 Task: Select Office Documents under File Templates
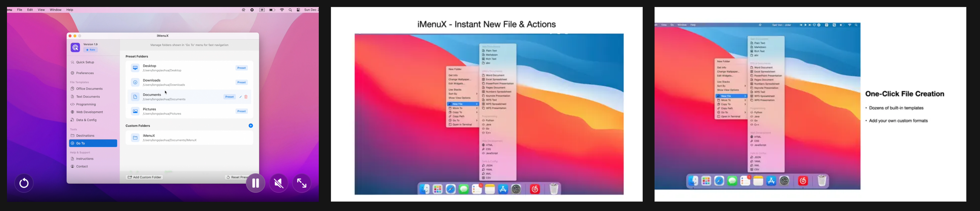[89, 89]
